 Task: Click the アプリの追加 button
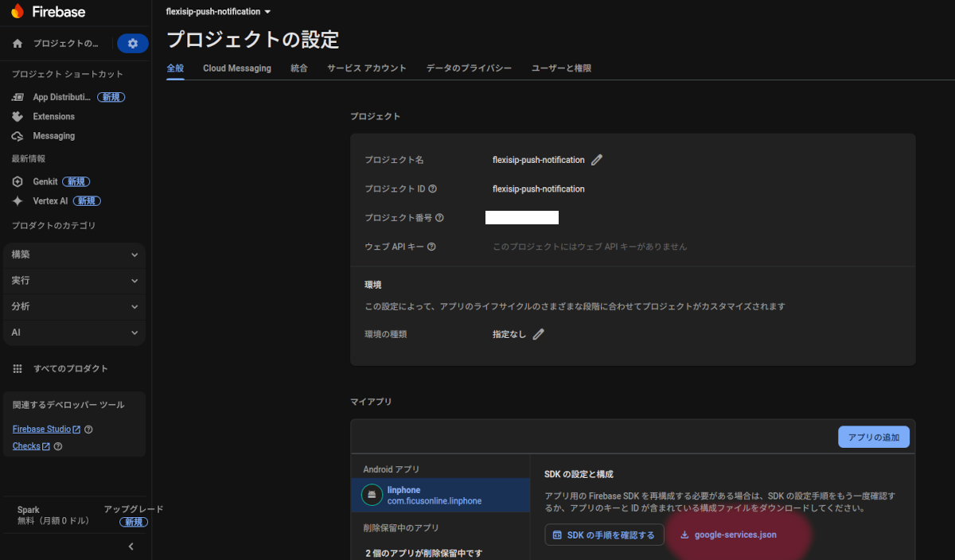[874, 437]
